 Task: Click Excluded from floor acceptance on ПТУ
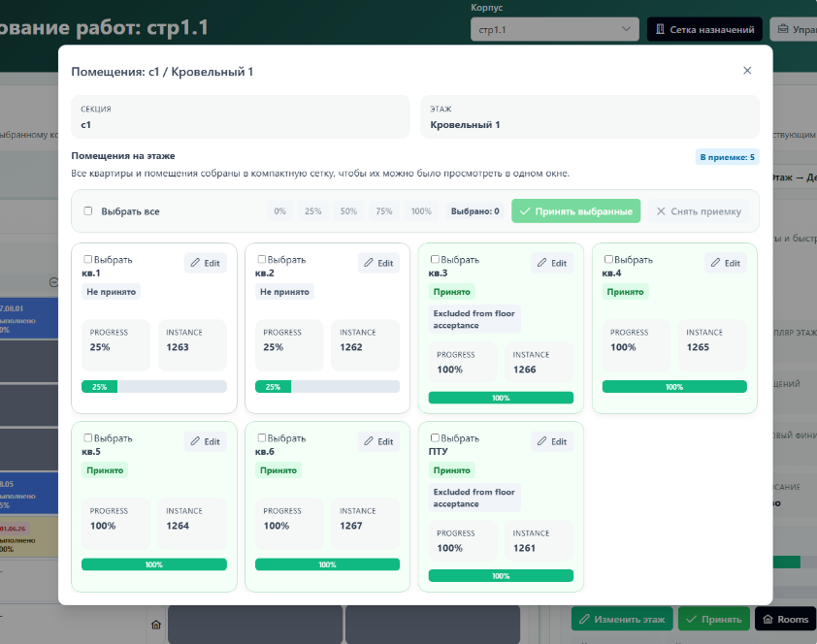click(x=474, y=498)
